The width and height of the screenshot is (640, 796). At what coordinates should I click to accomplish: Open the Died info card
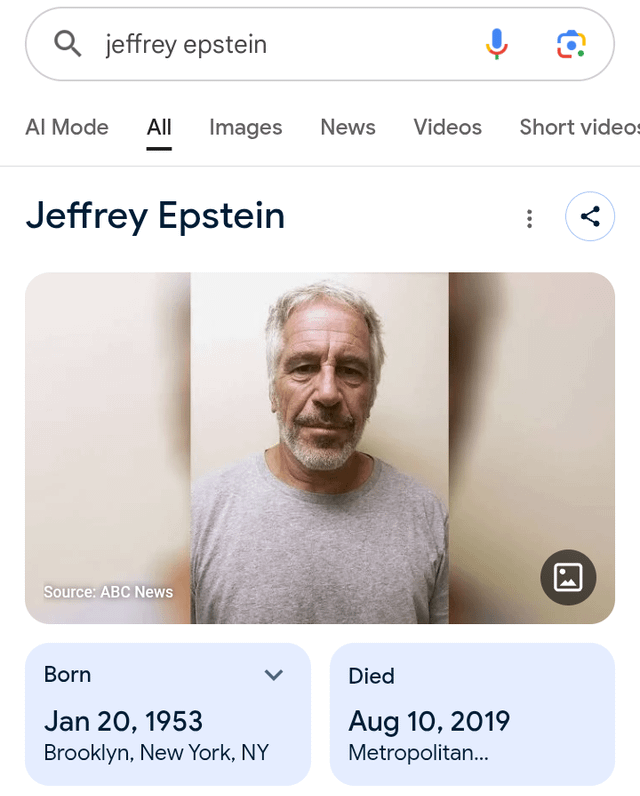[x=472, y=713]
